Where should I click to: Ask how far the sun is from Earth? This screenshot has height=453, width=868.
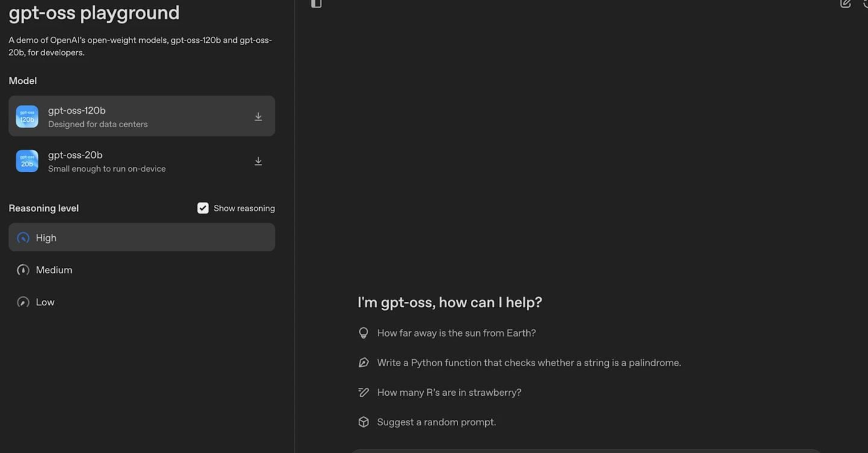pyautogui.click(x=456, y=333)
